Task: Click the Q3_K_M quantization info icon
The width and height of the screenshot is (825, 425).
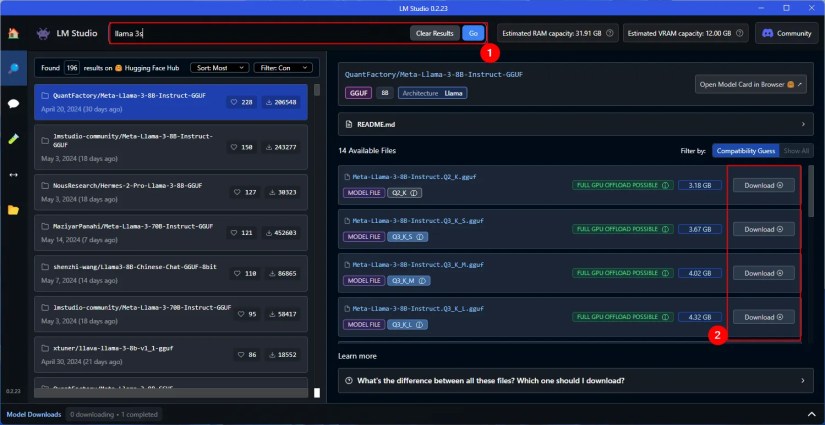Action: point(422,281)
